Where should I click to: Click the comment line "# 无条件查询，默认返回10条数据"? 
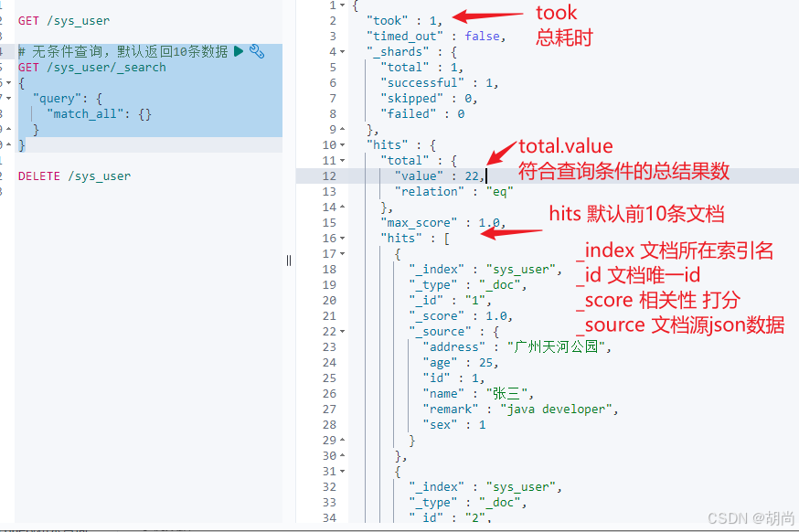coord(123,51)
